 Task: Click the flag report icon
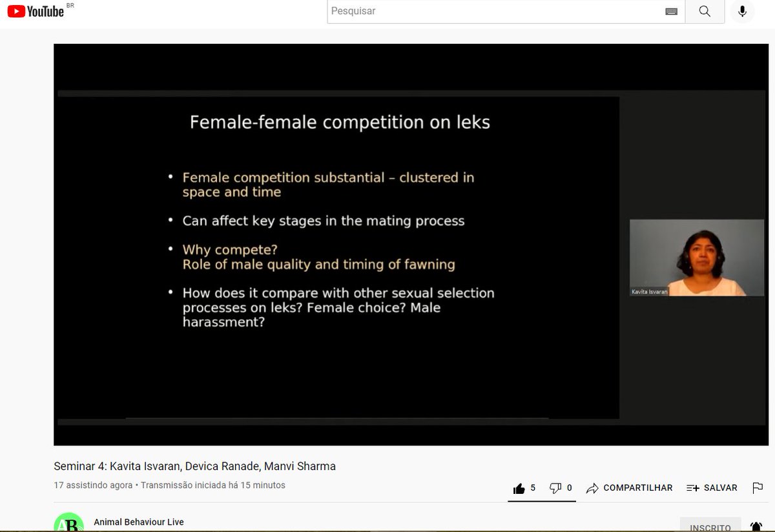(x=758, y=488)
